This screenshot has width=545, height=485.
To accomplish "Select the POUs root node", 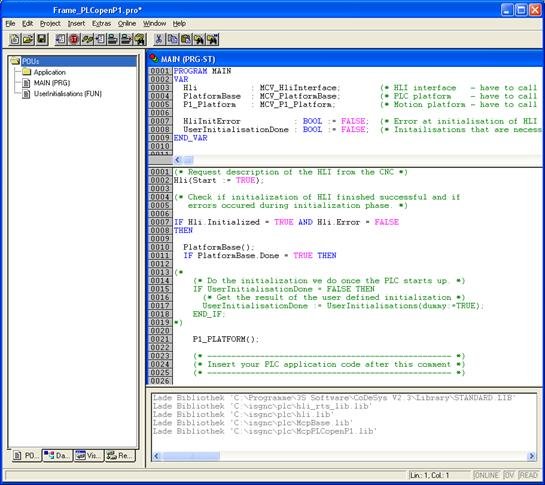I will point(31,61).
